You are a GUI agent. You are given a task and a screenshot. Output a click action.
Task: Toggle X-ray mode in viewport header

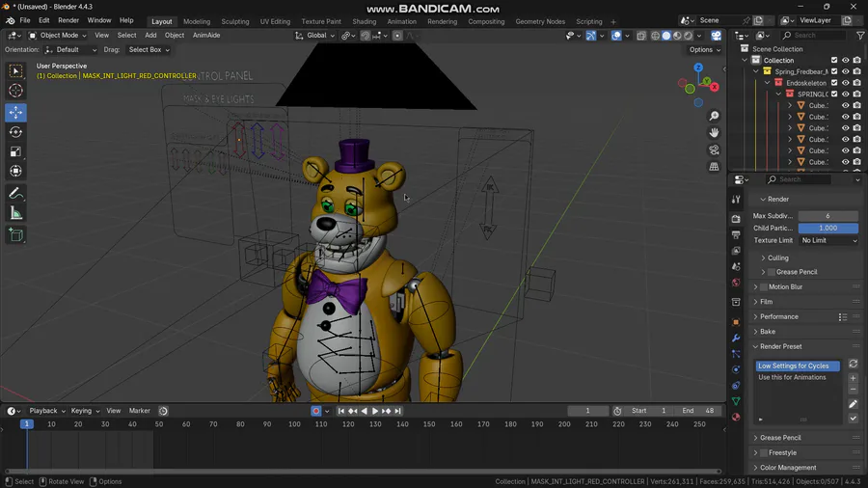click(641, 36)
